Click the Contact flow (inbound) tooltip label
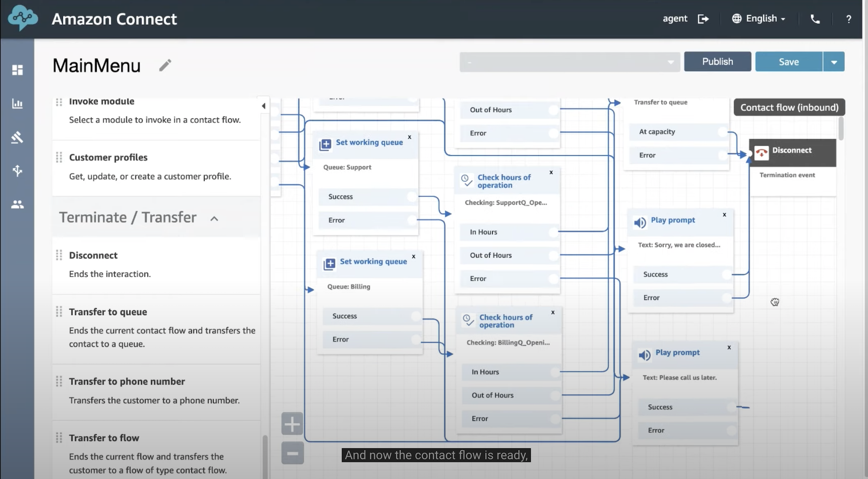Image resolution: width=868 pixels, height=479 pixels. 789,107
